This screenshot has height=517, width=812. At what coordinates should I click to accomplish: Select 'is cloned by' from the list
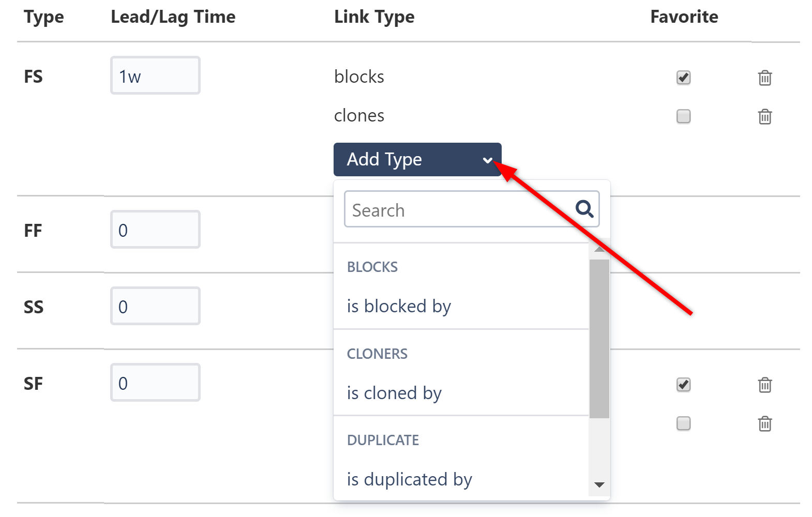395,393
